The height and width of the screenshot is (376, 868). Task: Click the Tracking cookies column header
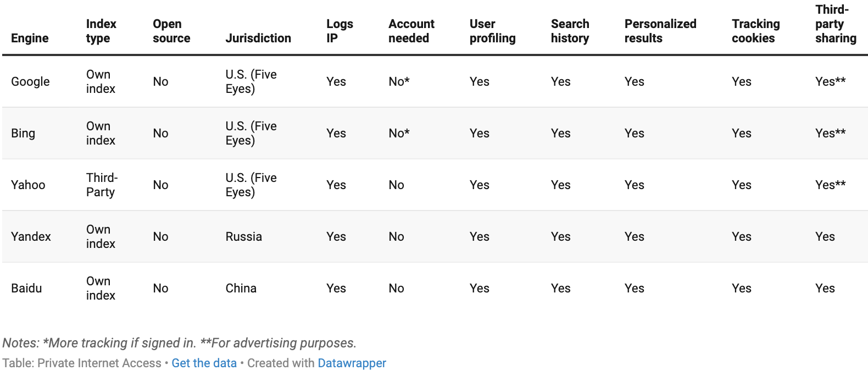[755, 31]
